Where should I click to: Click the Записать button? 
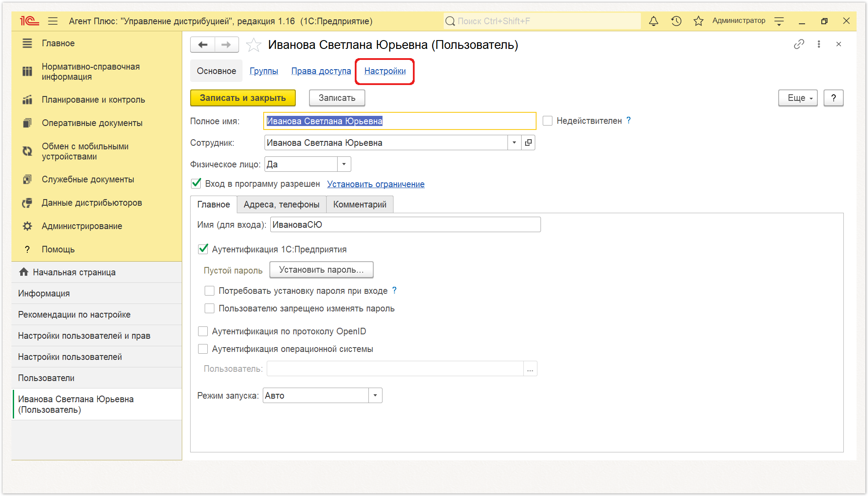pyautogui.click(x=337, y=98)
